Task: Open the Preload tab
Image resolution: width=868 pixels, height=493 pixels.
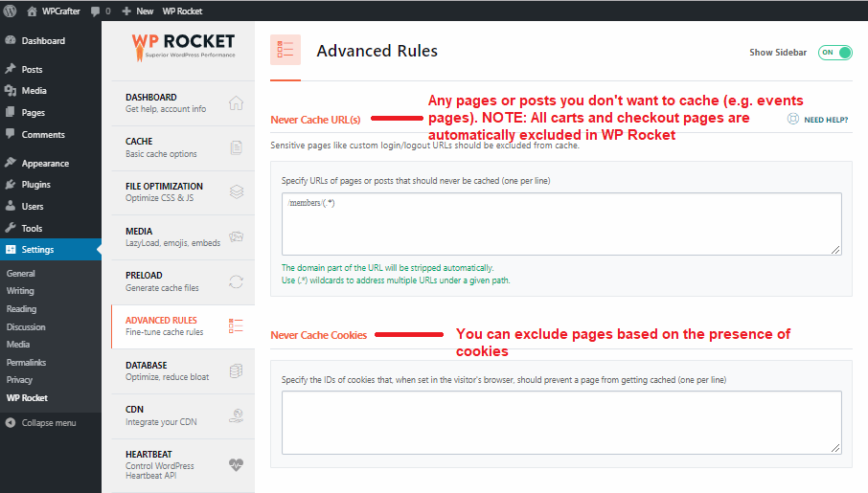Action: tap(183, 282)
